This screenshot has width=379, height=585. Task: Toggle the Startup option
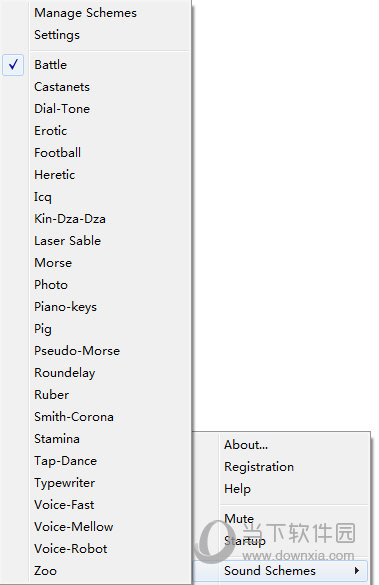pos(245,541)
